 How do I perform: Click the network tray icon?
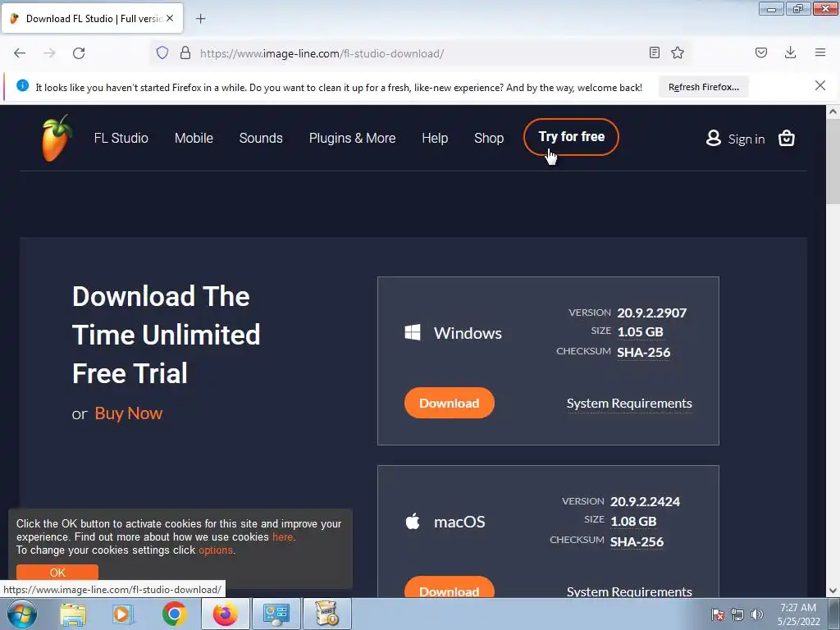click(x=737, y=614)
